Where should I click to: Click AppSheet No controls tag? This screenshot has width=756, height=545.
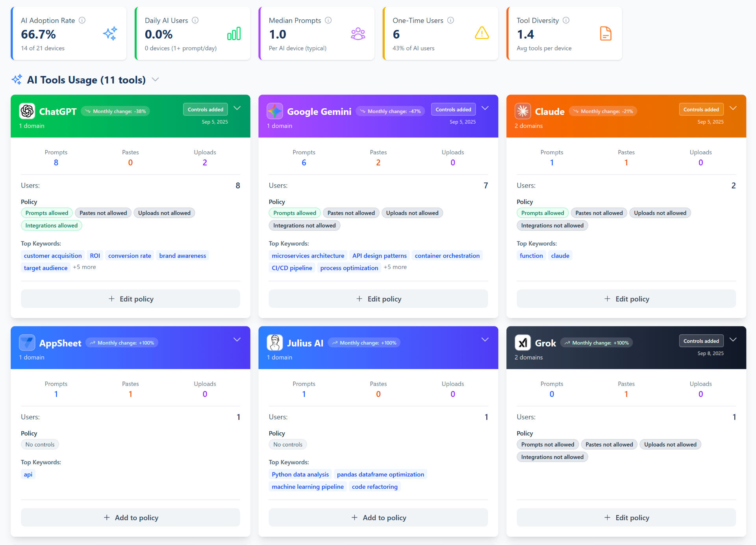(40, 444)
